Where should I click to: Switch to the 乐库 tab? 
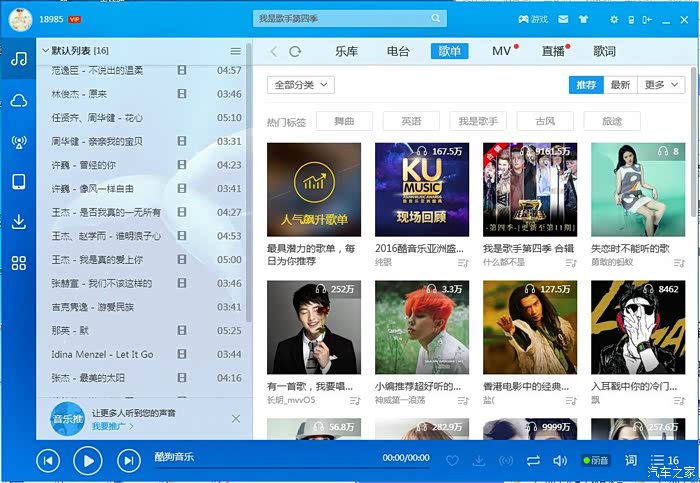tap(346, 51)
